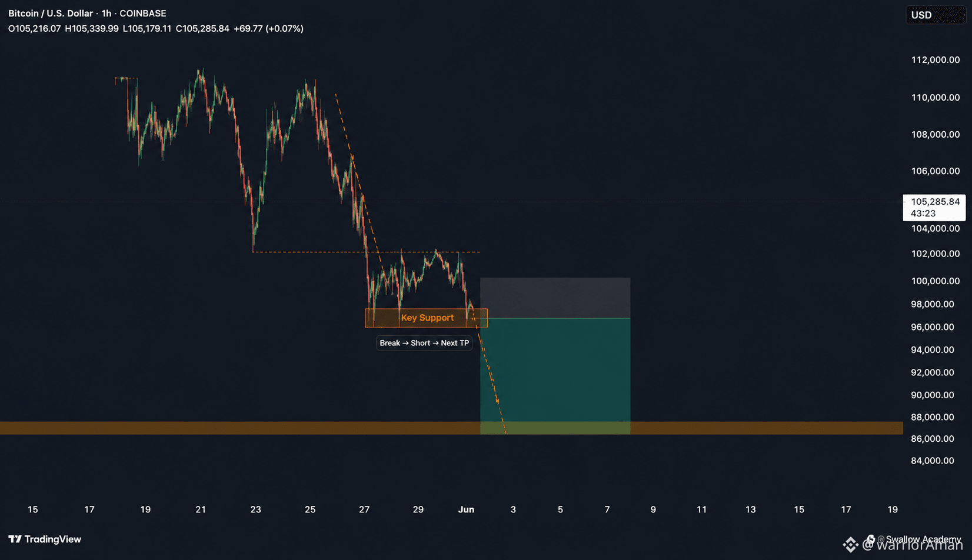Image resolution: width=972 pixels, height=560 pixels.
Task: Click the 100,000.00 price axis label
Action: [936, 281]
